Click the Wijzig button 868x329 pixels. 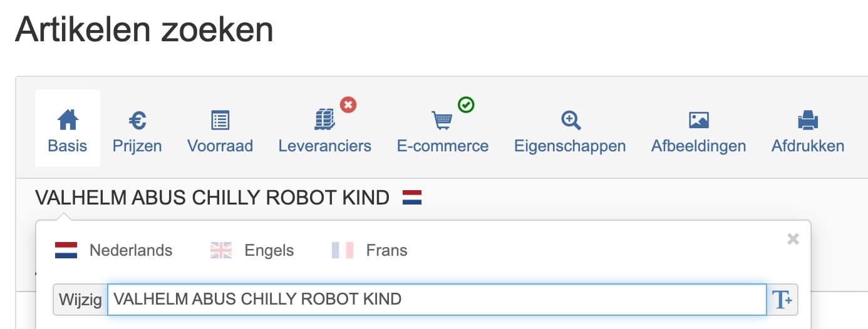tap(80, 300)
